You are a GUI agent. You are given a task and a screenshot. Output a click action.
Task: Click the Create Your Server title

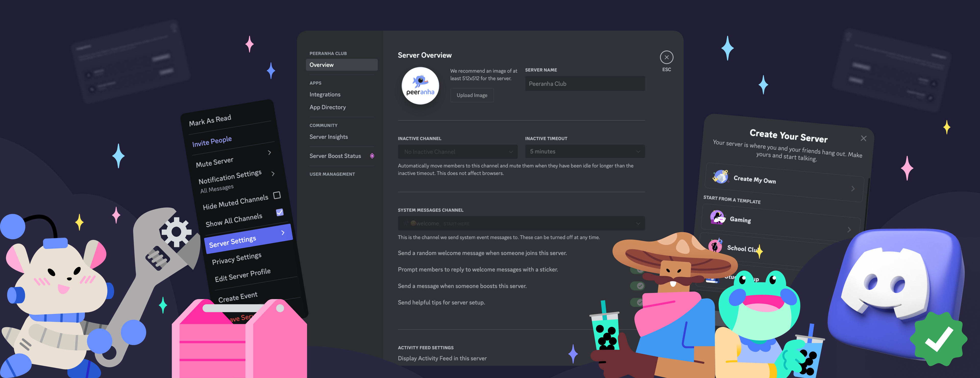tap(789, 136)
